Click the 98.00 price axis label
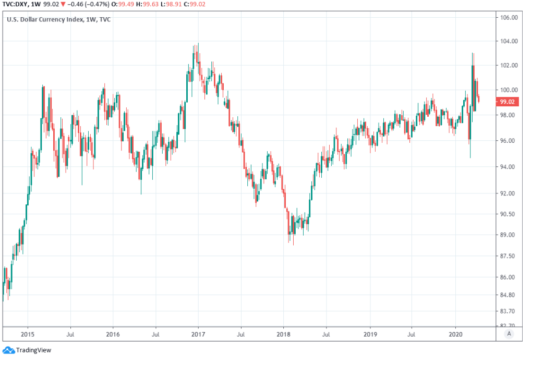555x392 pixels. [507, 115]
